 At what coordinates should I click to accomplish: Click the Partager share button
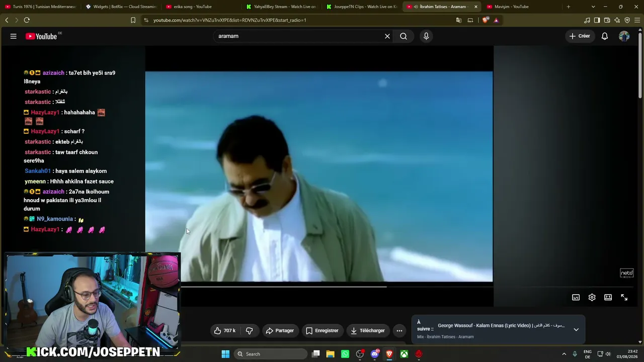tap(280, 331)
